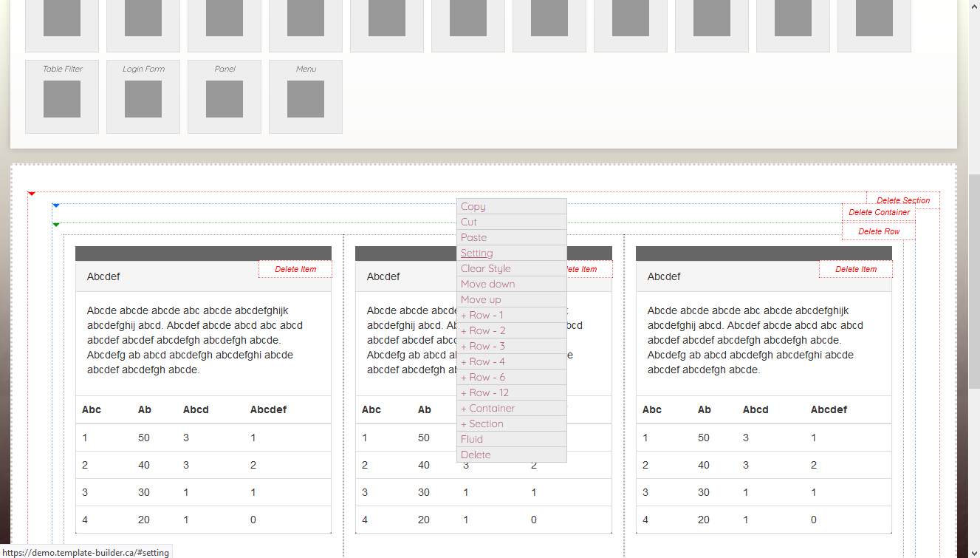Add a new Container from menu

(487, 409)
